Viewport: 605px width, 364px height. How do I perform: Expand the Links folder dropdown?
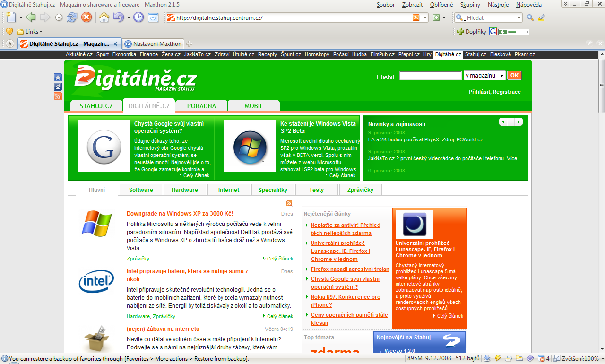pos(41,32)
